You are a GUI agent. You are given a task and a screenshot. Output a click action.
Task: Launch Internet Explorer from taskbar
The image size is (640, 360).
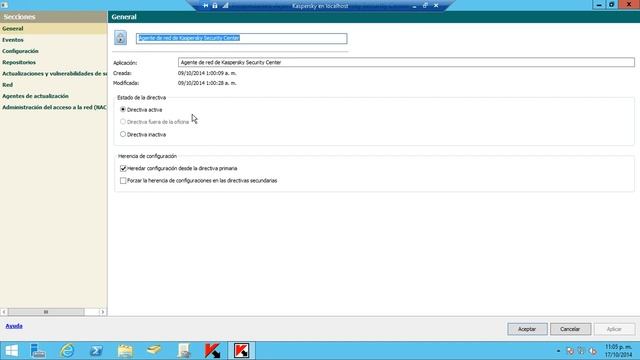click(x=67, y=351)
